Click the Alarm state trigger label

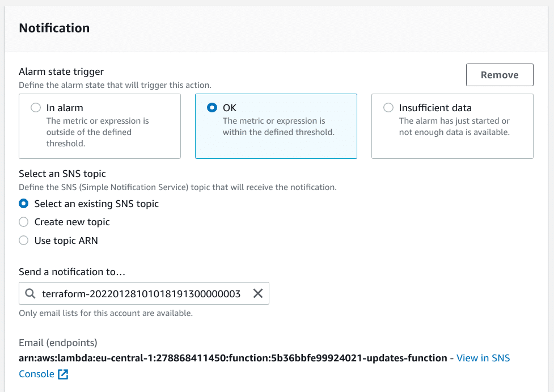[x=61, y=71]
